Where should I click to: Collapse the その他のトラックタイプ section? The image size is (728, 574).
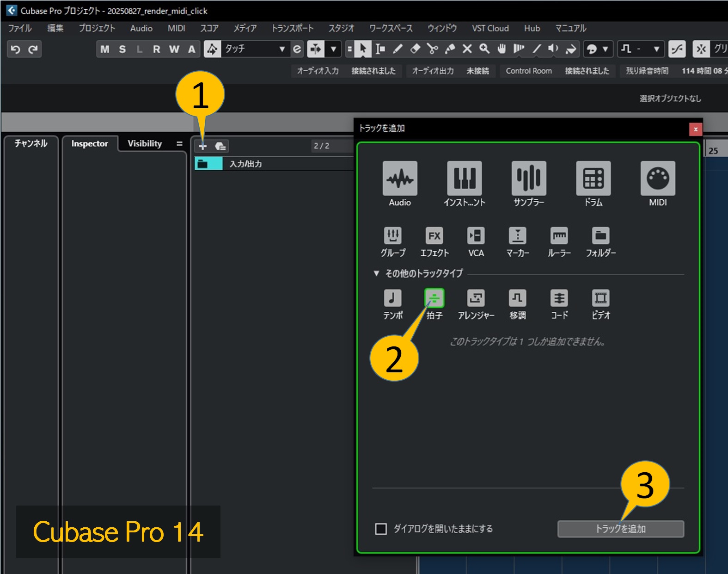click(376, 273)
